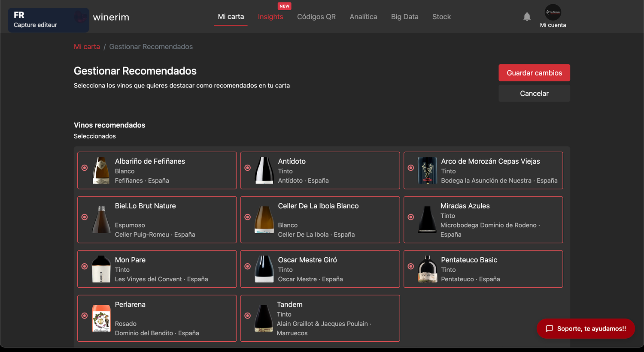Open the Mi carta tab
The width and height of the screenshot is (644, 352).
tap(231, 17)
